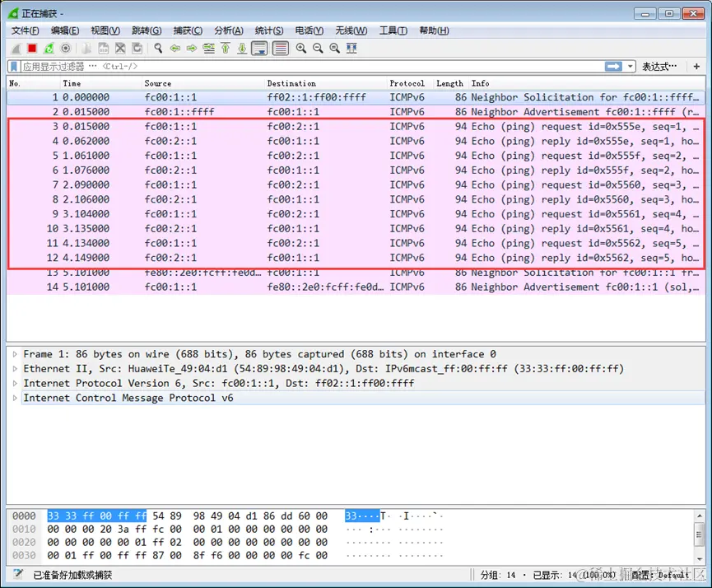Screen dimensions: 712x588
Task: Open the 捕获(C) menu
Action: (x=188, y=30)
